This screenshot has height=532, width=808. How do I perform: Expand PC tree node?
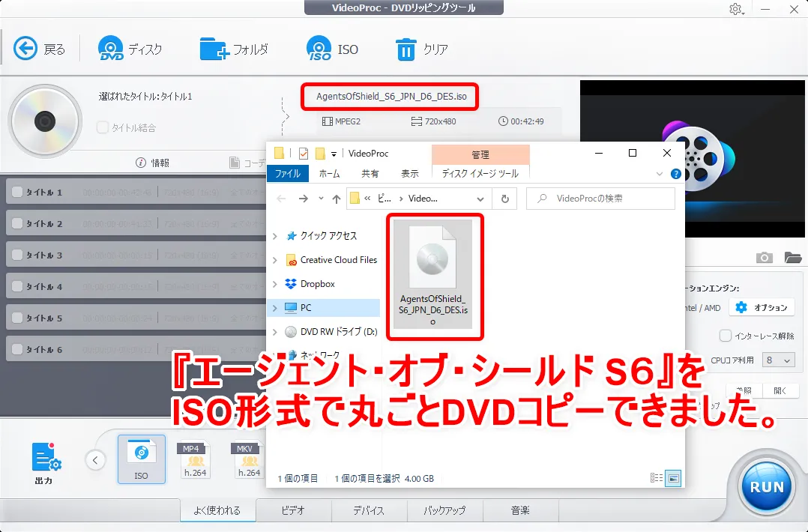pos(275,308)
